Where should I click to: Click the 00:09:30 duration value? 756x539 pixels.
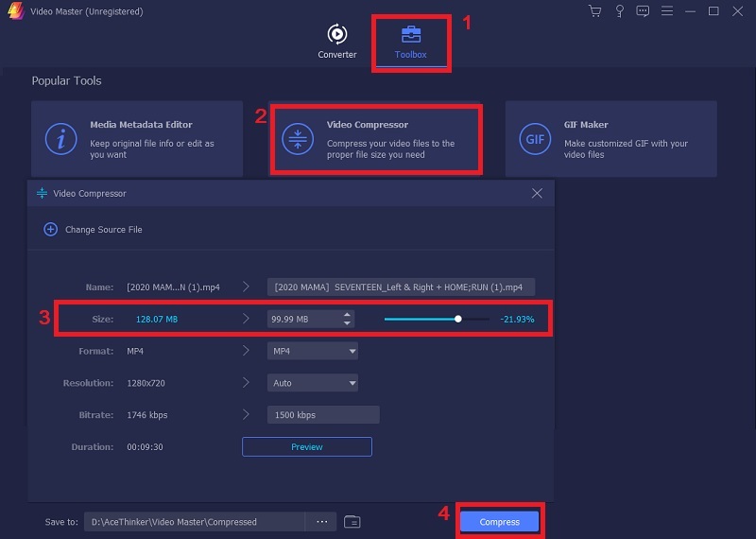[x=145, y=447]
